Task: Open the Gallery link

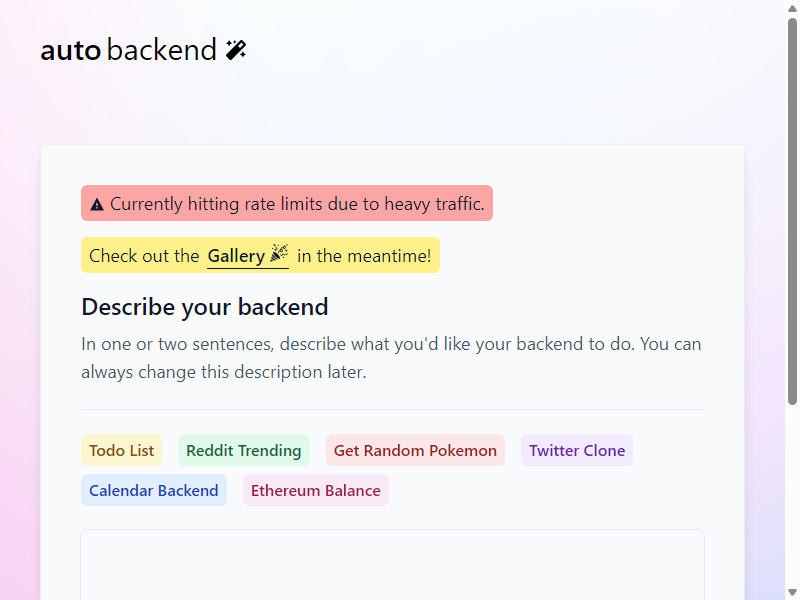Action: pos(248,256)
